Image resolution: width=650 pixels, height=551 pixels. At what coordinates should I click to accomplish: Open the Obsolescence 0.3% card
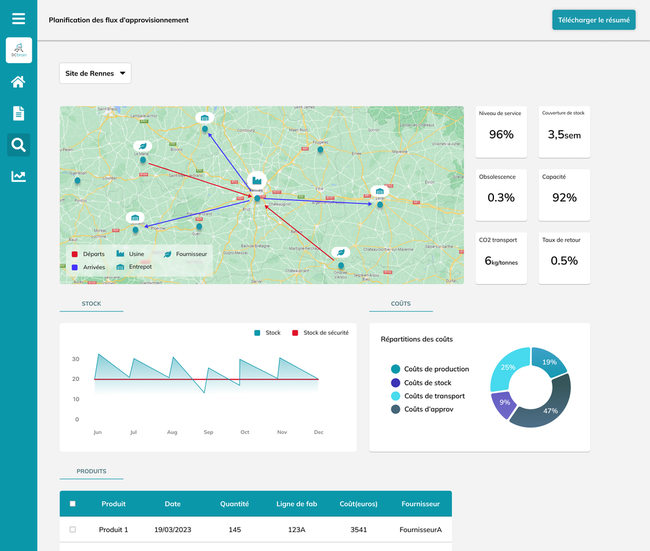pos(501,195)
